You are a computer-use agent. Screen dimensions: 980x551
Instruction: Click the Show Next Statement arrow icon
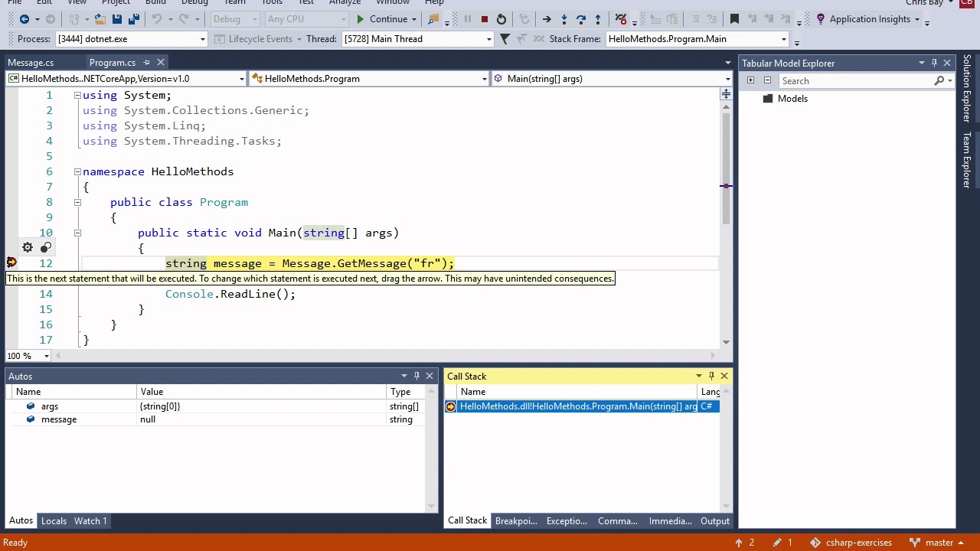pos(547,19)
